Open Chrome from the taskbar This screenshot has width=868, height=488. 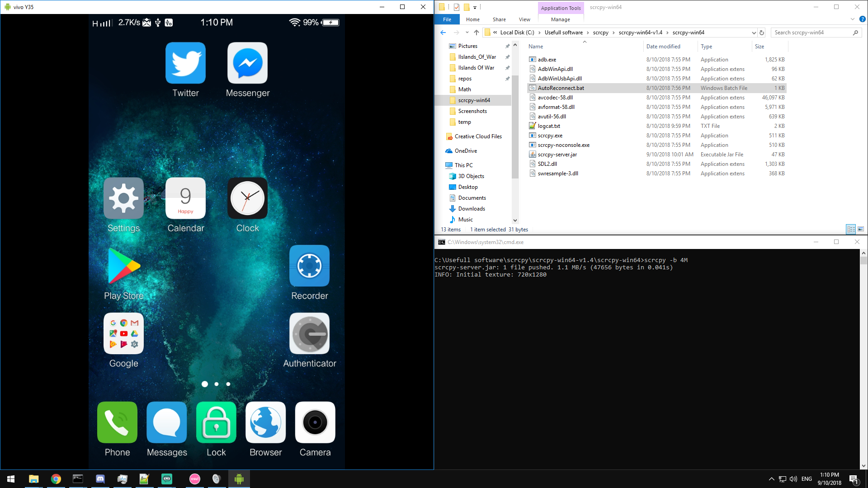point(56,479)
